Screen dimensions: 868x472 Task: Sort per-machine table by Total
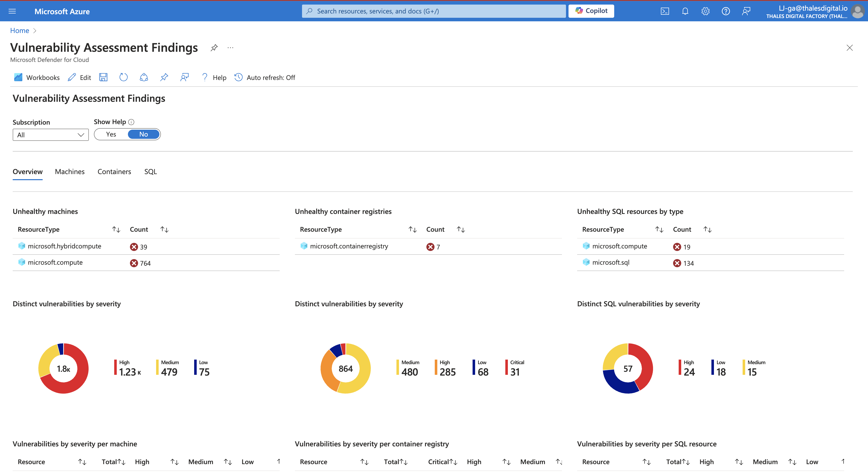point(121,462)
